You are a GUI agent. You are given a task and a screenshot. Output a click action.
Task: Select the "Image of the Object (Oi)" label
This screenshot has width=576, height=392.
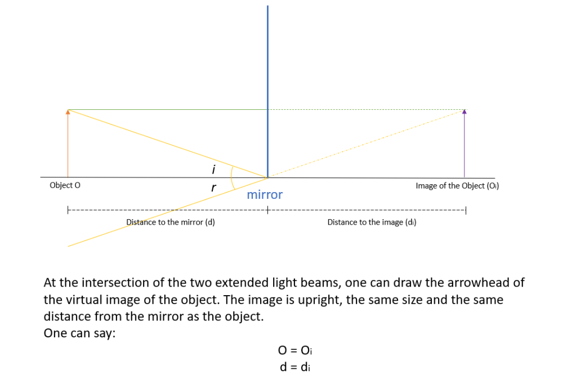pyautogui.click(x=457, y=185)
